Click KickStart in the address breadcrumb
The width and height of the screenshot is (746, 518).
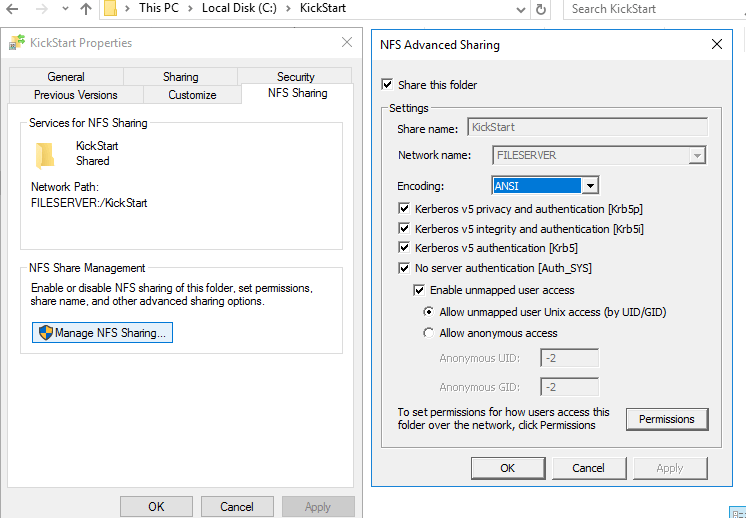coord(323,8)
